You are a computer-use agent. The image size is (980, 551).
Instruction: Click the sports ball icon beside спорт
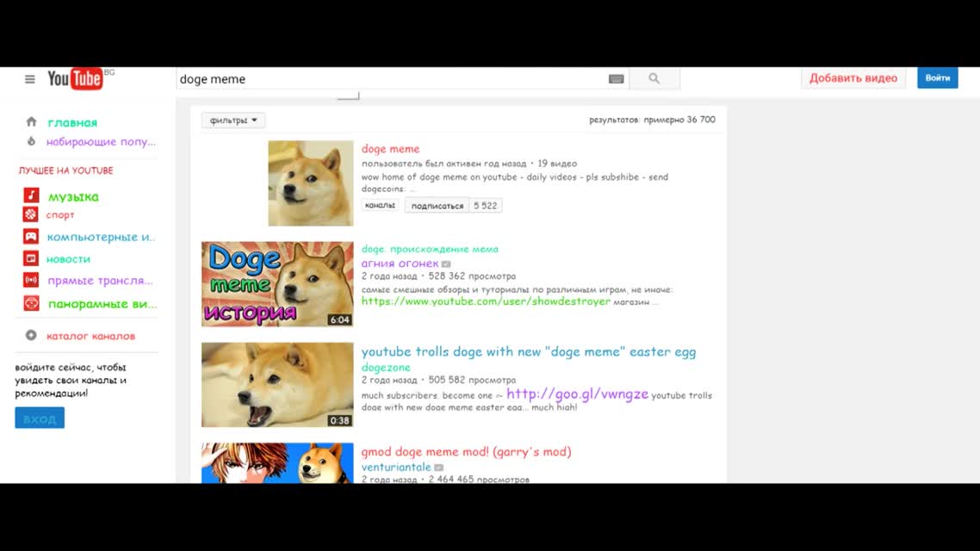tap(31, 214)
